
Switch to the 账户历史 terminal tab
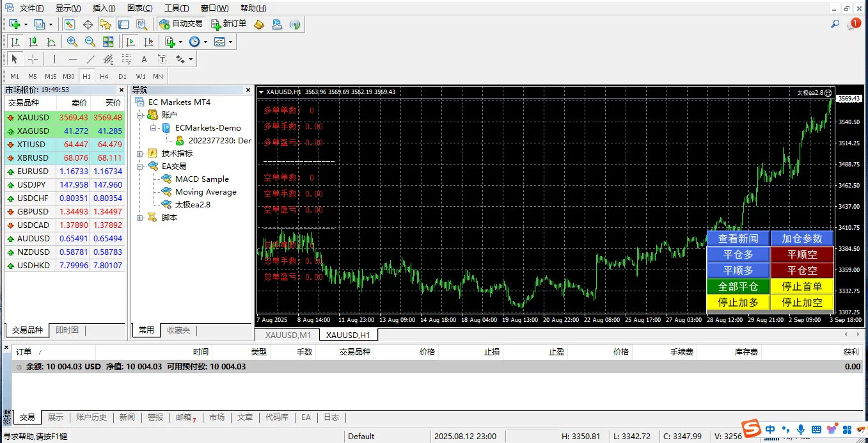pyautogui.click(x=91, y=417)
